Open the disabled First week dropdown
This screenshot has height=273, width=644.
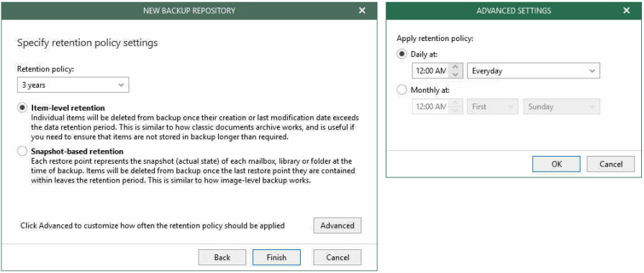pos(492,106)
